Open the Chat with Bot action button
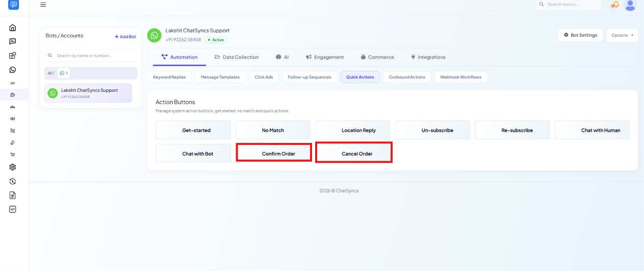 click(x=193, y=154)
